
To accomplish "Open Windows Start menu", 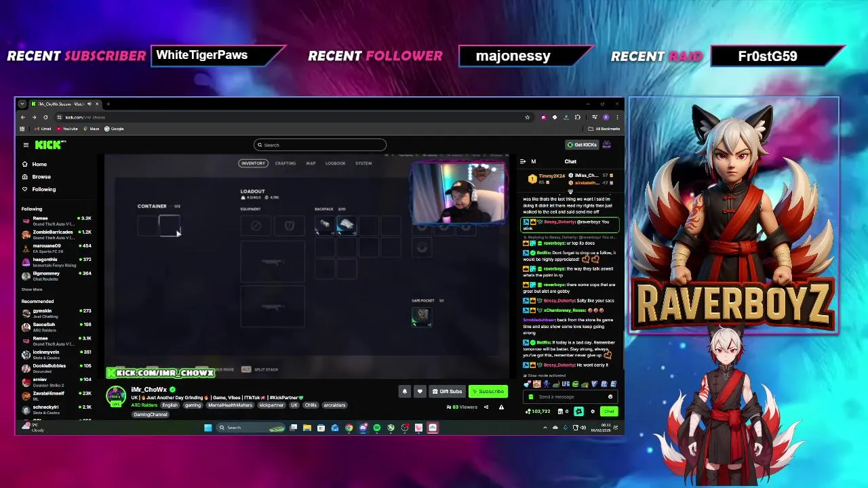I will [x=208, y=428].
